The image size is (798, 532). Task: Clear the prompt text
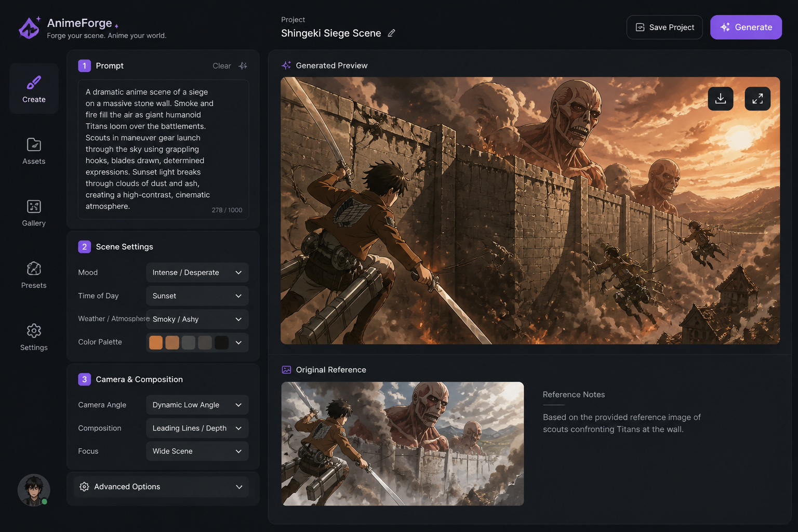pos(222,66)
